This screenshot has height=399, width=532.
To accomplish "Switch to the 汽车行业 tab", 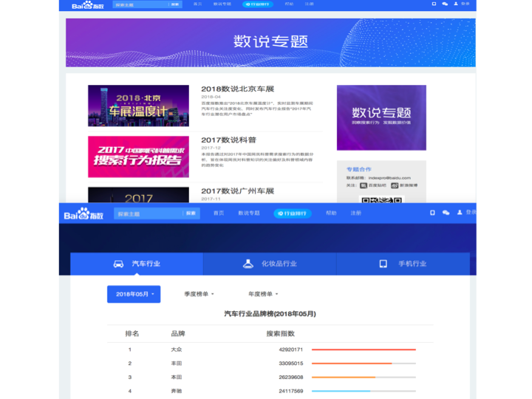I will [x=137, y=264].
